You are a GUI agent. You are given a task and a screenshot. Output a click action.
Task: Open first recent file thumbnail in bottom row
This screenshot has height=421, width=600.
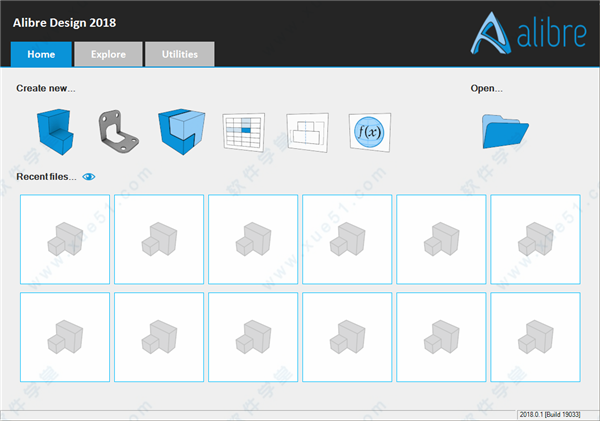pos(65,337)
